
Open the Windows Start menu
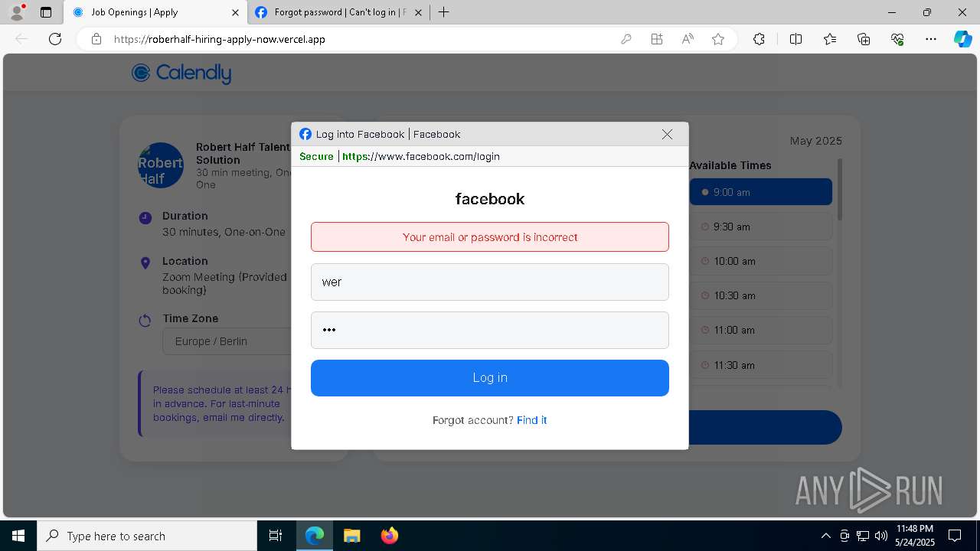tap(18, 536)
